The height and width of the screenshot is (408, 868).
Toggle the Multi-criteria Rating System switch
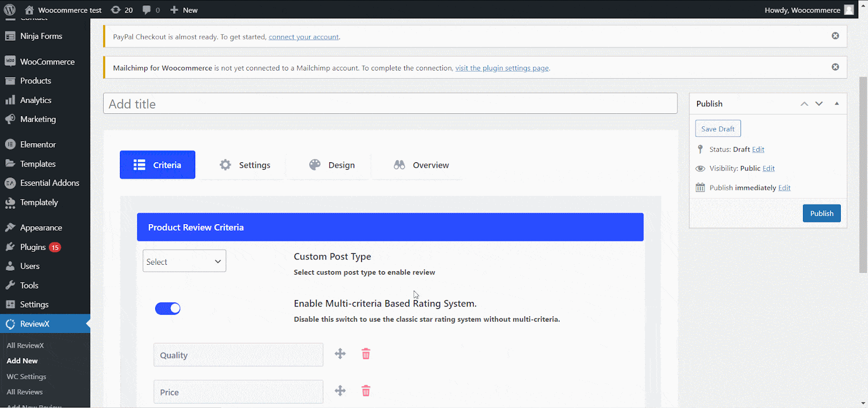click(x=168, y=309)
